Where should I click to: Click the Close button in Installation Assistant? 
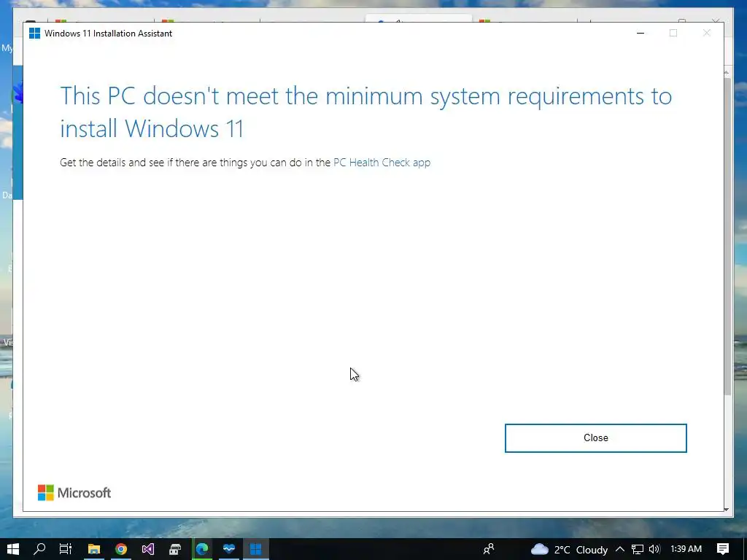click(x=595, y=437)
